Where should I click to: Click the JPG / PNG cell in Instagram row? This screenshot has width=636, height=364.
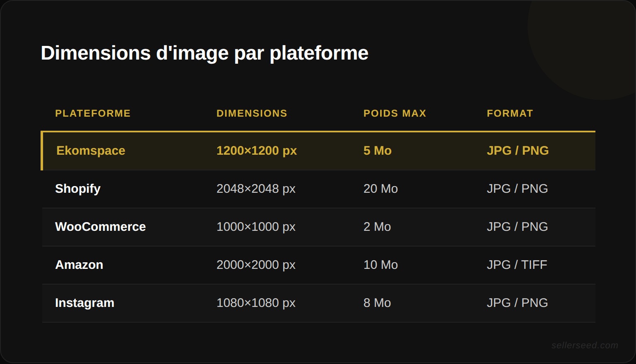(517, 303)
